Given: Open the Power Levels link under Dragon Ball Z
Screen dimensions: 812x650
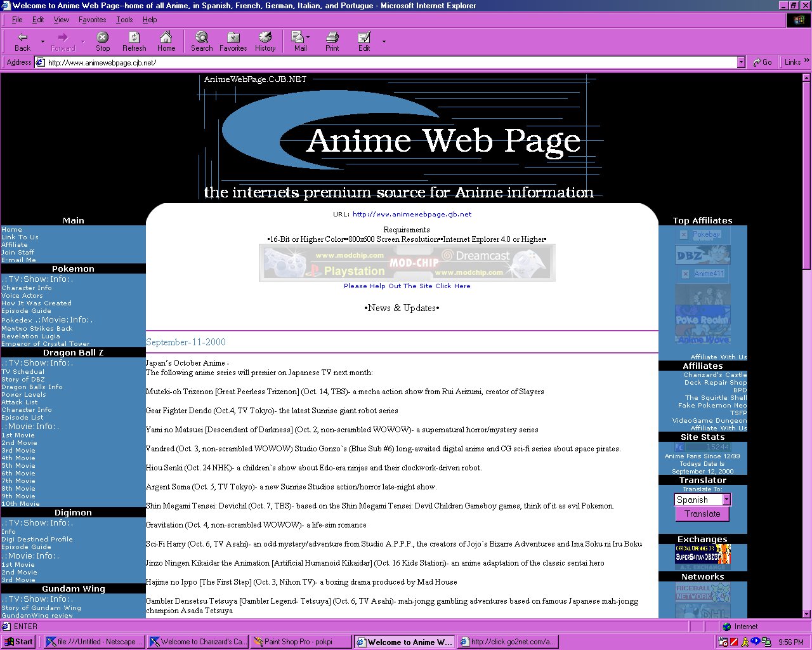Looking at the screenshot, I should [23, 395].
